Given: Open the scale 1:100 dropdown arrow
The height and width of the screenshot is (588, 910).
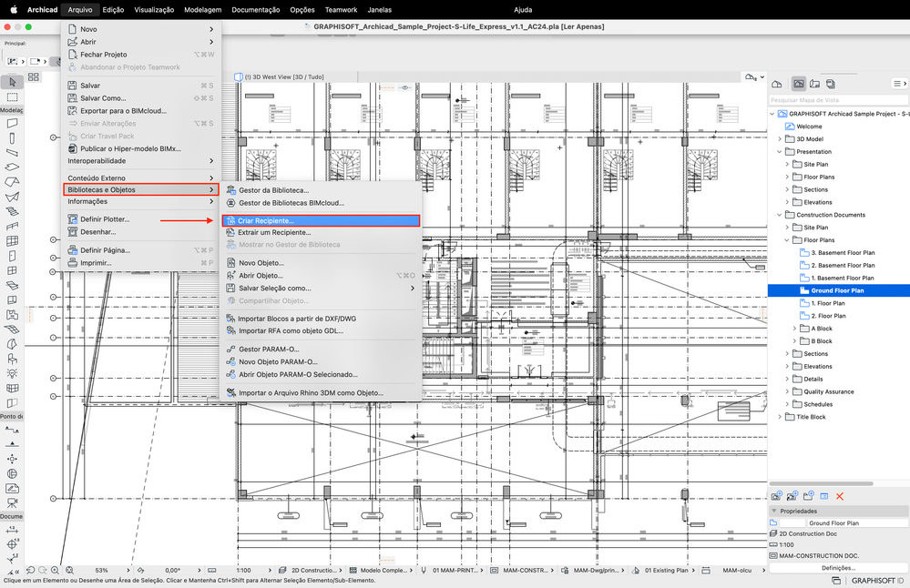Looking at the screenshot, I should [271, 571].
